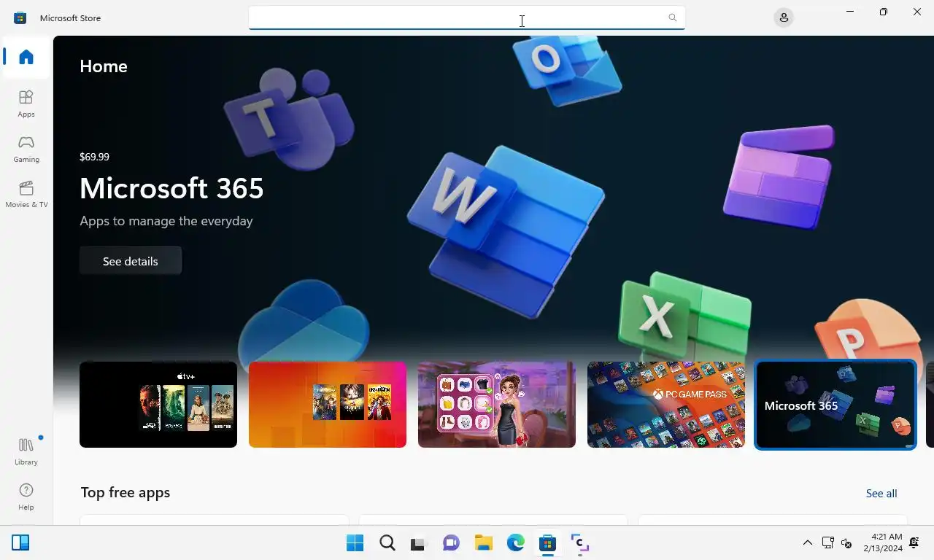Open taskbar Search
This screenshot has height=560, width=934.
pyautogui.click(x=387, y=542)
